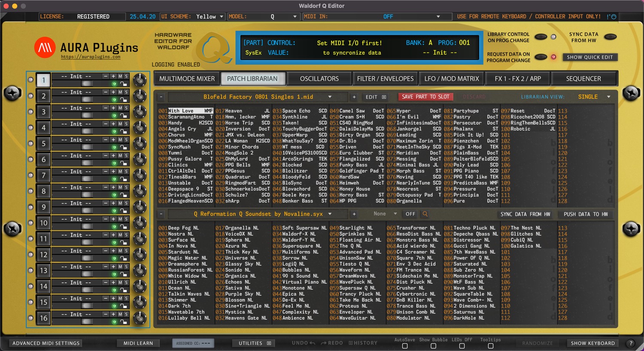The image size is (644, 351).
Task: Click the minus beside Blofeld Factory bank
Action: coord(161,97)
